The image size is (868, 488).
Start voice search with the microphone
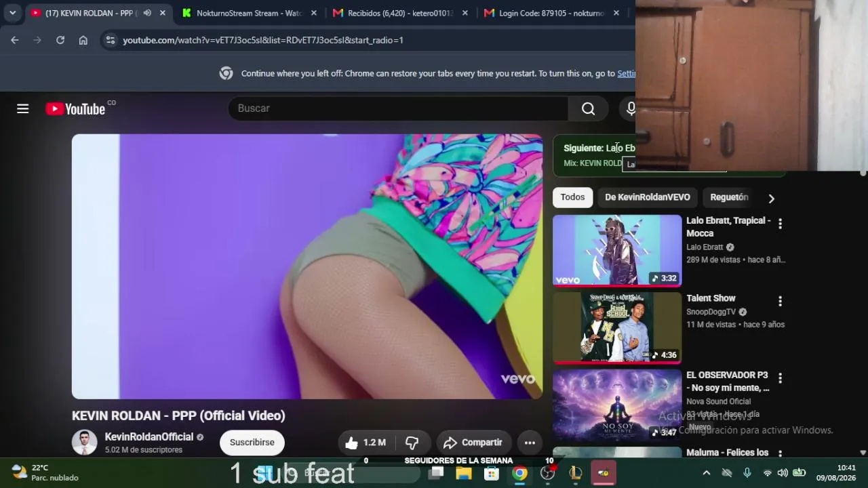631,108
